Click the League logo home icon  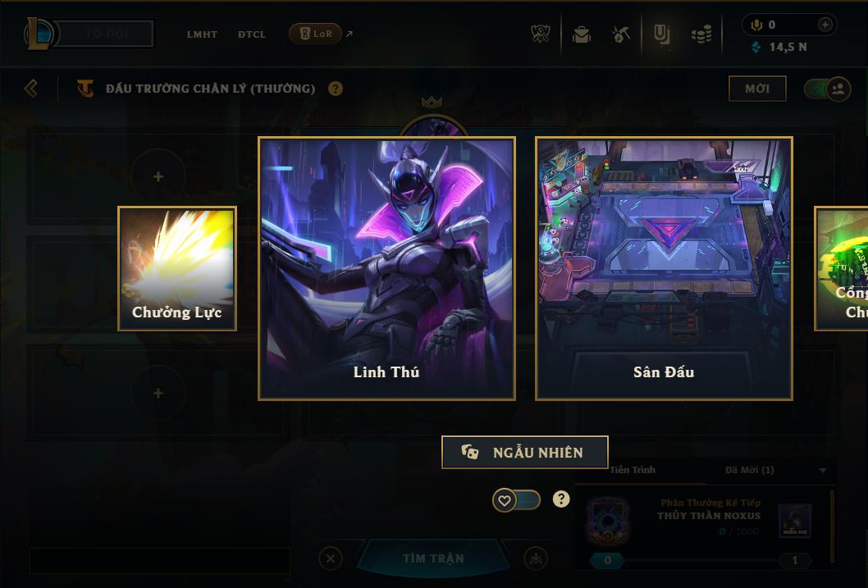(38, 33)
